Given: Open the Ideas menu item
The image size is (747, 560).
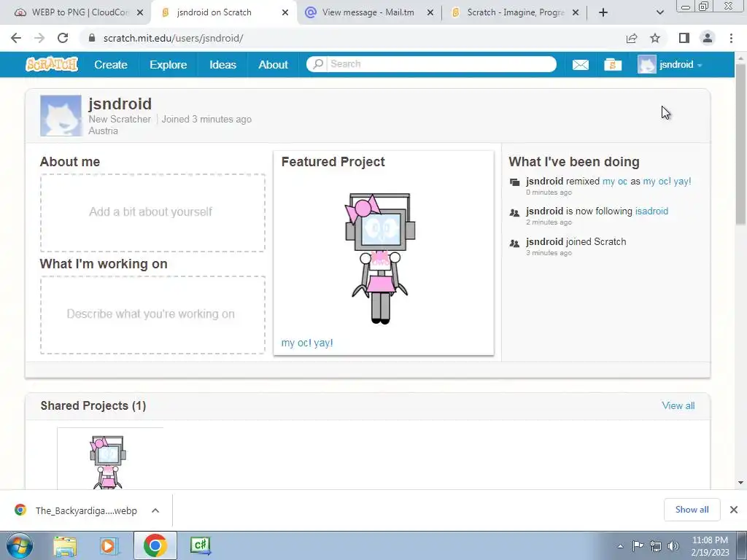Looking at the screenshot, I should [223, 65].
